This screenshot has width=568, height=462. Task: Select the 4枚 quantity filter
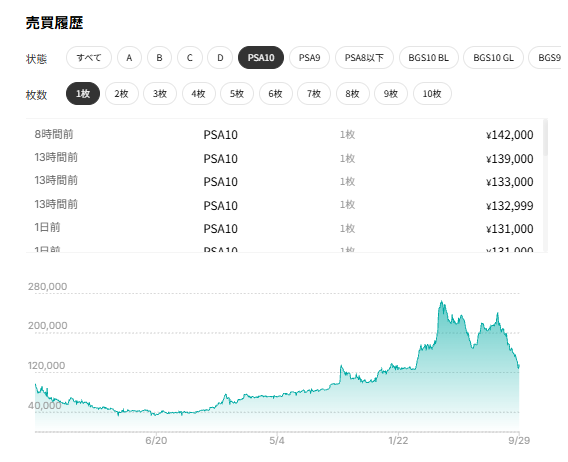pos(199,94)
